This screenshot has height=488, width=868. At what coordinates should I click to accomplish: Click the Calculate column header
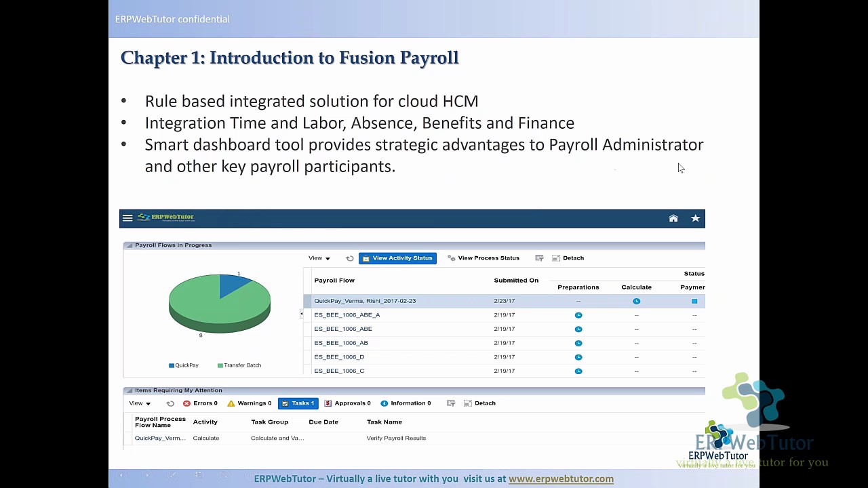[636, 287]
